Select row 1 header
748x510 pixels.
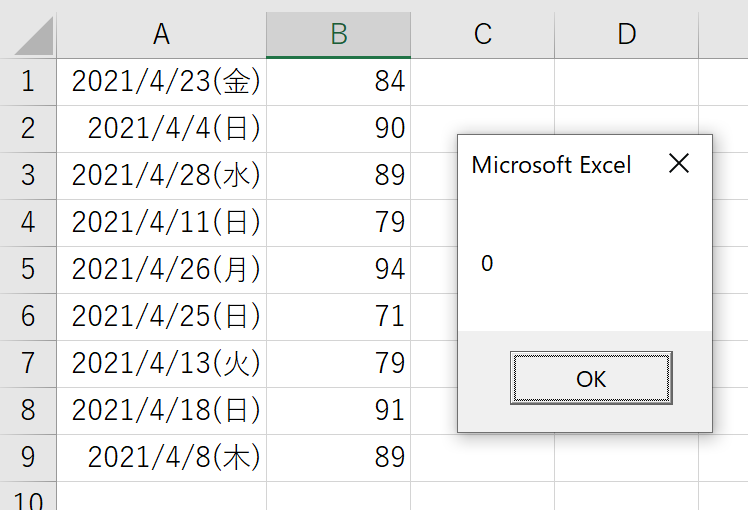(x=28, y=82)
